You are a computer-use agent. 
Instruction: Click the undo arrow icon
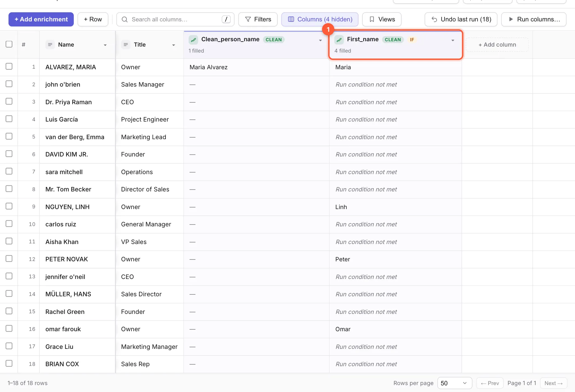[x=434, y=20]
